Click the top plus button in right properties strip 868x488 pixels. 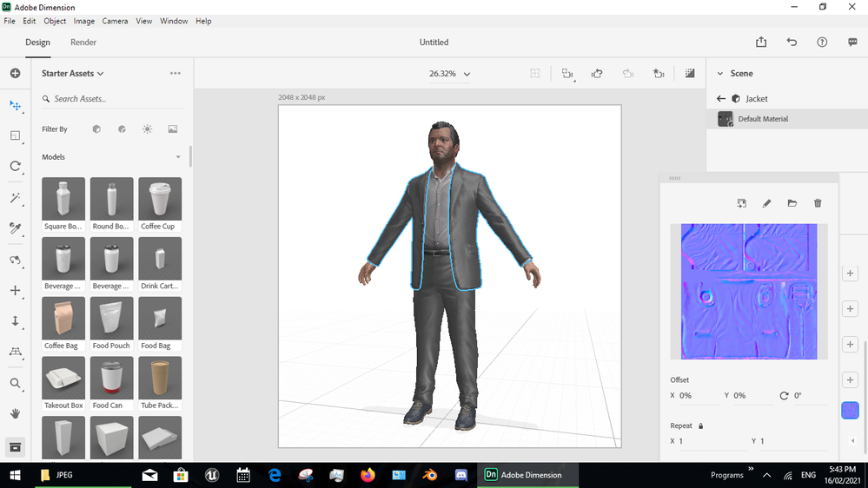(x=850, y=274)
